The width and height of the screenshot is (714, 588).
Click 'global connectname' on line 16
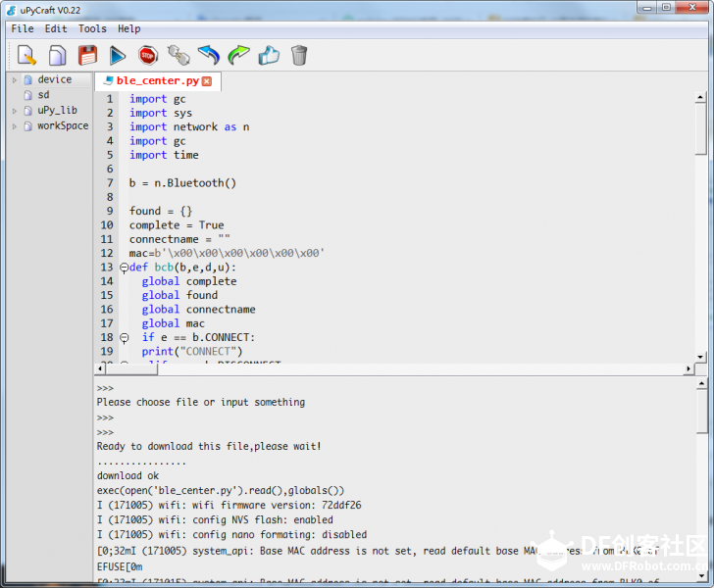pos(198,310)
